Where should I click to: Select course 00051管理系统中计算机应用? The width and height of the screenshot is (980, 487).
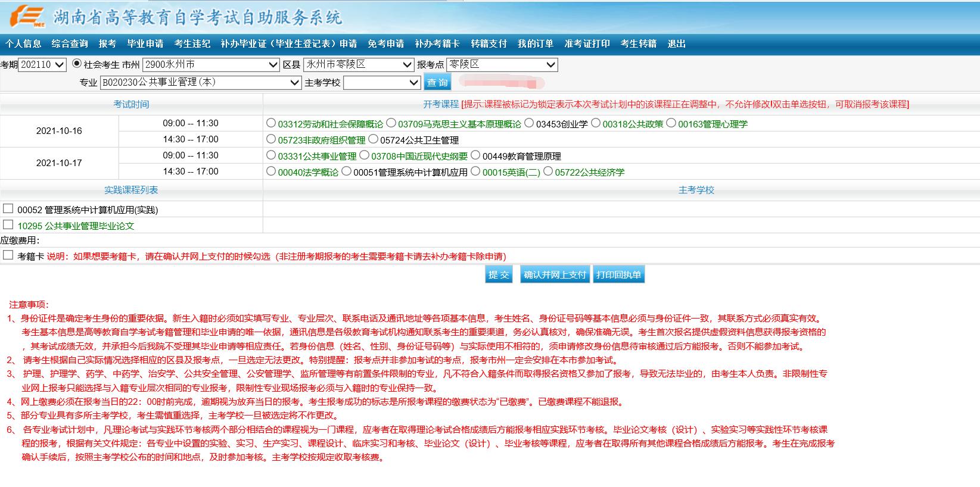click(347, 171)
